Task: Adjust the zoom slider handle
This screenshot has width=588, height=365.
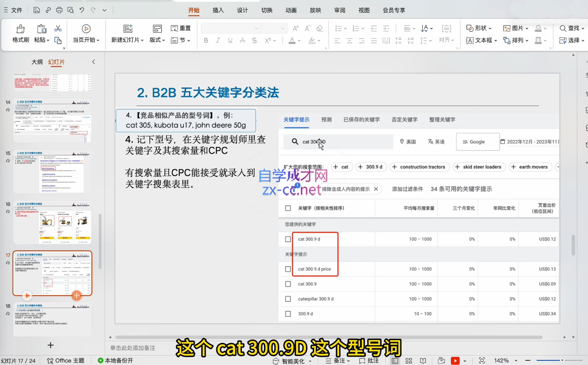Action: pos(562,360)
